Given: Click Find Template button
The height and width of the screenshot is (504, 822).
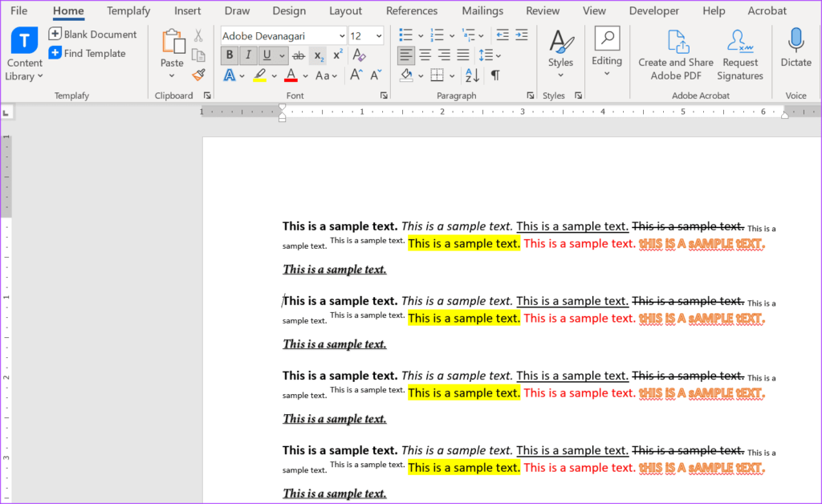Looking at the screenshot, I should coord(87,53).
